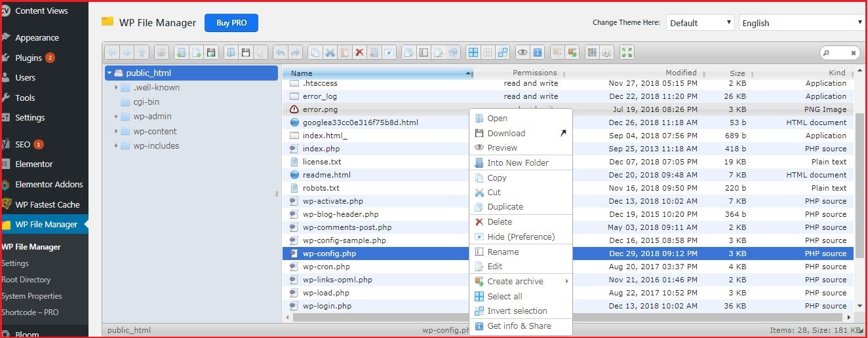
Task: Click the Duplicate toolbar icon
Action: click(x=408, y=52)
